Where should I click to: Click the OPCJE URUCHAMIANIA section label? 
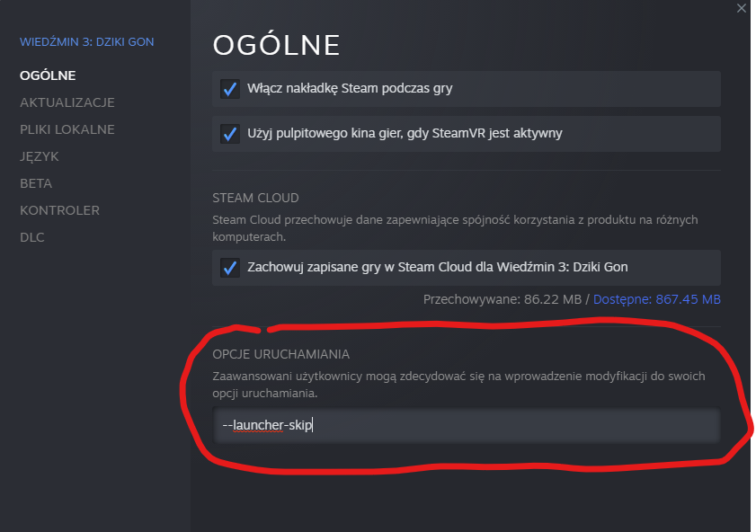pyautogui.click(x=280, y=354)
